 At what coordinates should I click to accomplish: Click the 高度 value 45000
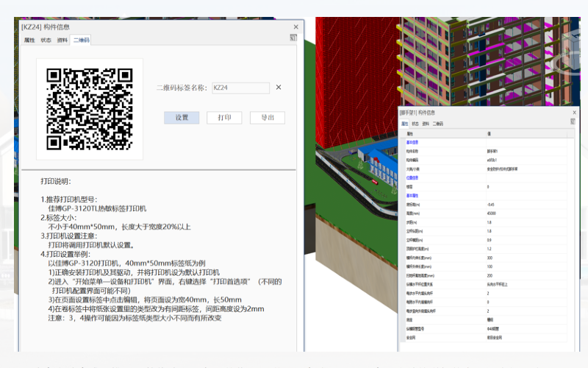[491, 213]
